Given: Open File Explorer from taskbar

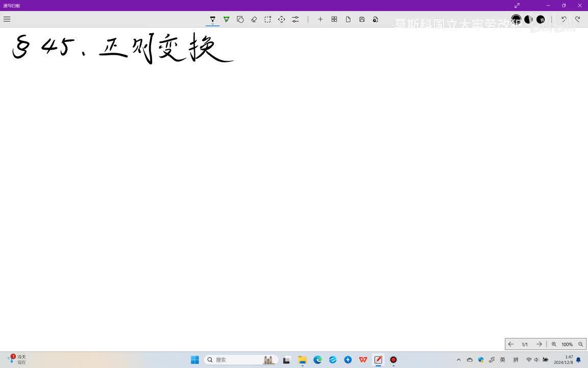Looking at the screenshot, I should (x=302, y=360).
